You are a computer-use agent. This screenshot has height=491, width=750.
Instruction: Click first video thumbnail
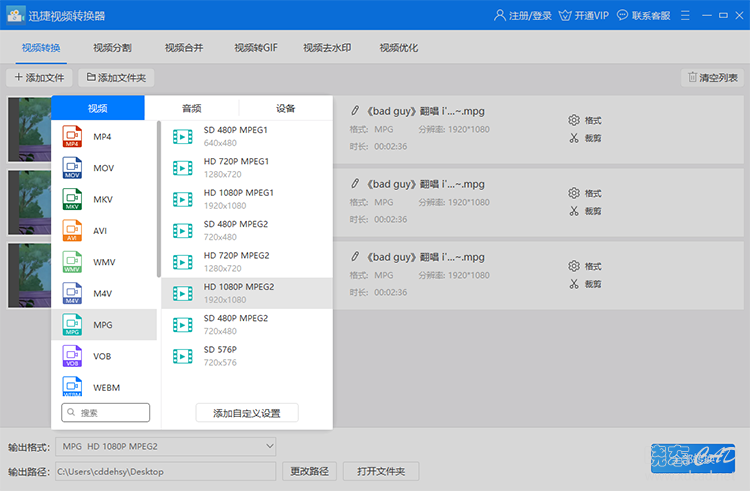coord(30,130)
